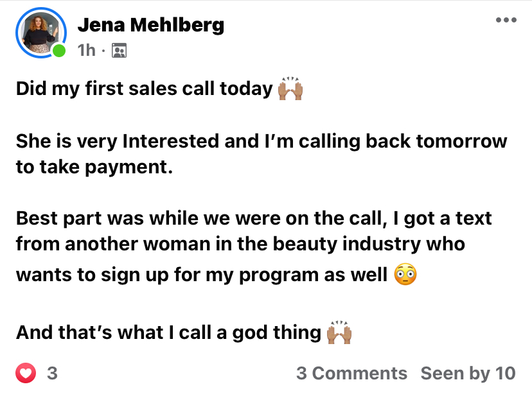Click the 'from another woman in the beauty industry' line
This screenshot has width=532, height=398.
click(x=240, y=243)
